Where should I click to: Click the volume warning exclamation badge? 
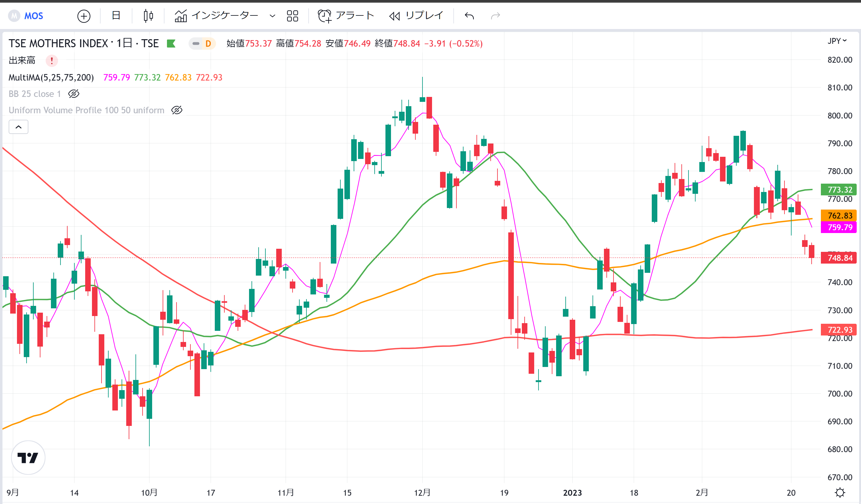52,60
